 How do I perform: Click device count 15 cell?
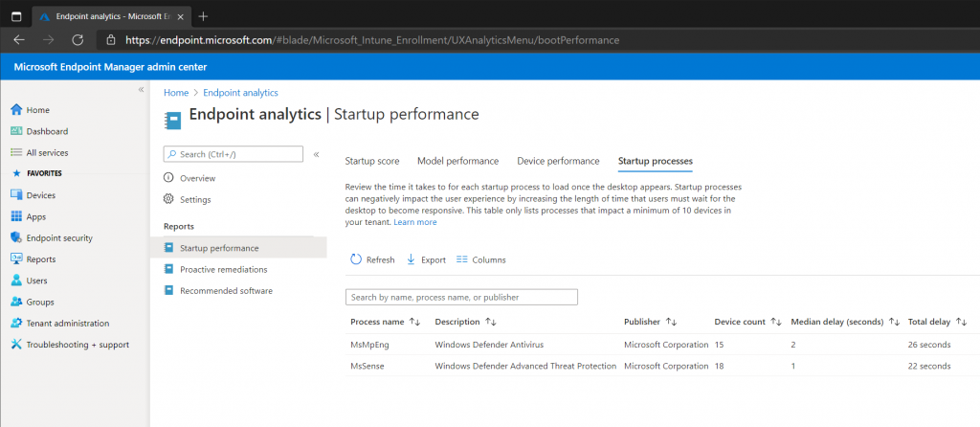(719, 345)
